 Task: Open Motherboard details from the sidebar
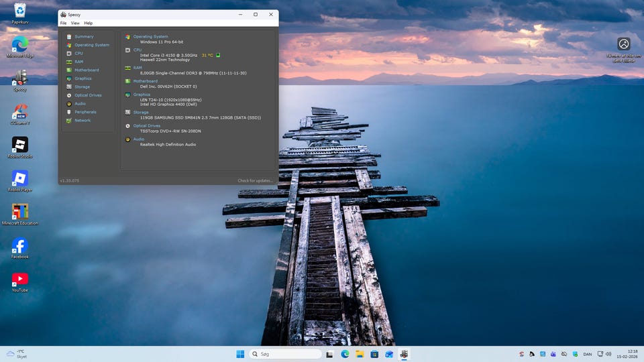pos(86,70)
